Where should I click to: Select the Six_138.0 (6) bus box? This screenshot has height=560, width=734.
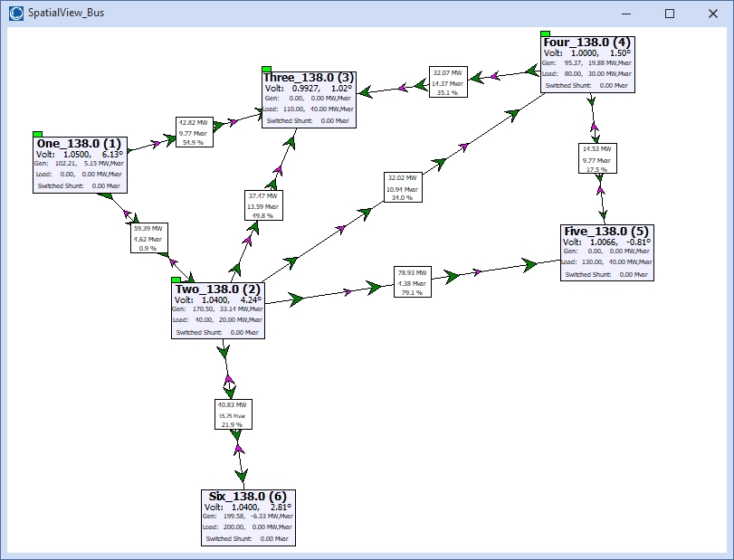[248, 518]
